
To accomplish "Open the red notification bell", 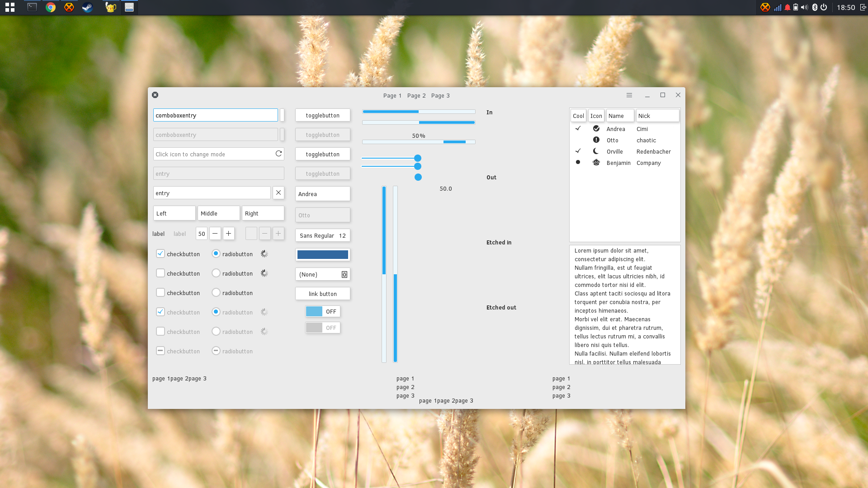I will 788,7.
